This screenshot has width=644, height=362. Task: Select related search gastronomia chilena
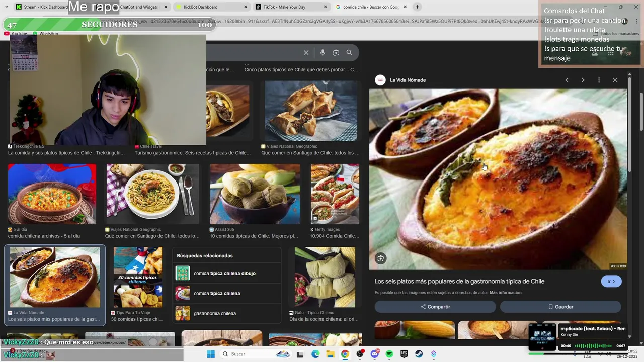point(226,313)
